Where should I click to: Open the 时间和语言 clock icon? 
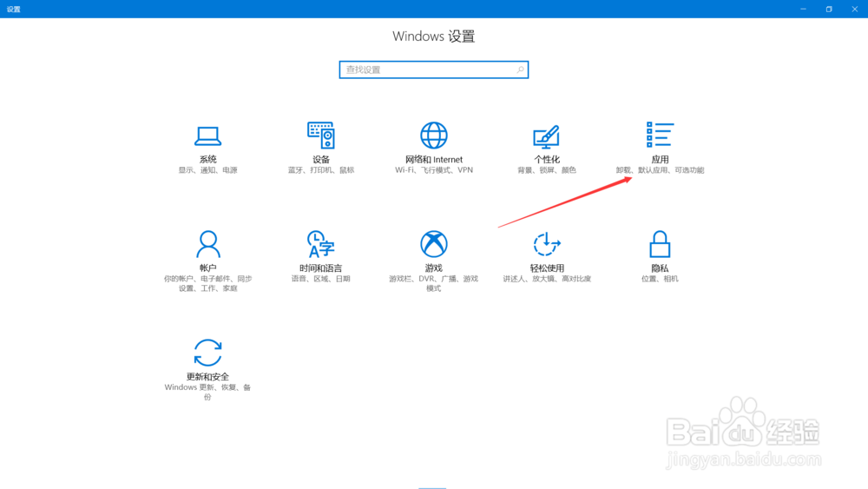point(321,244)
